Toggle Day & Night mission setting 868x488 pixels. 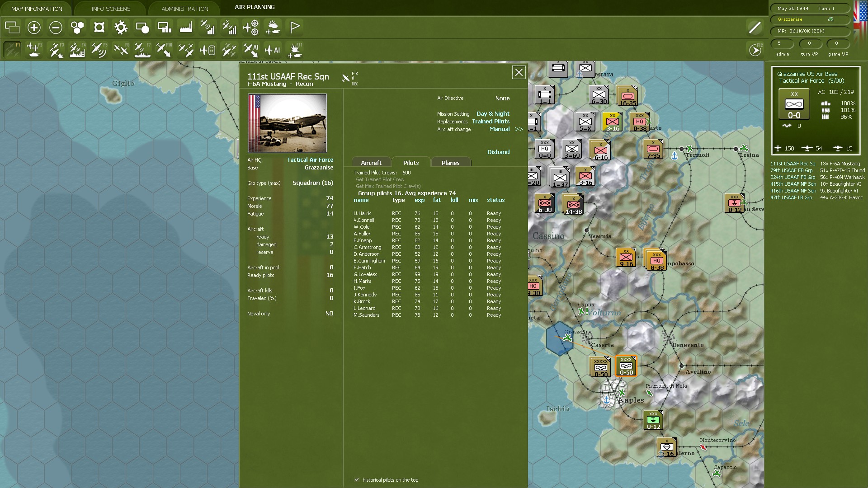tap(493, 114)
